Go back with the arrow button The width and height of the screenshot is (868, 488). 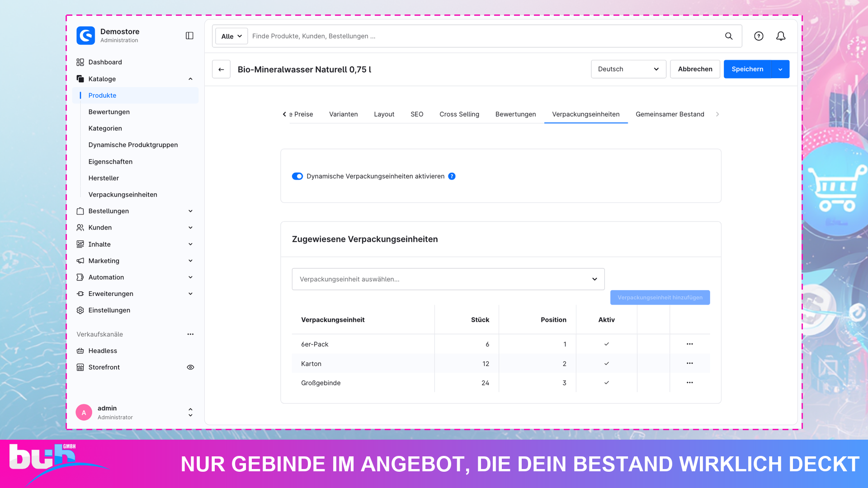click(221, 69)
